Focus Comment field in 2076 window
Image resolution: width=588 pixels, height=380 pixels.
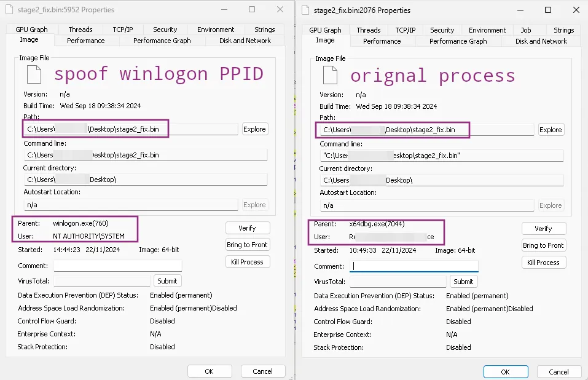point(414,266)
